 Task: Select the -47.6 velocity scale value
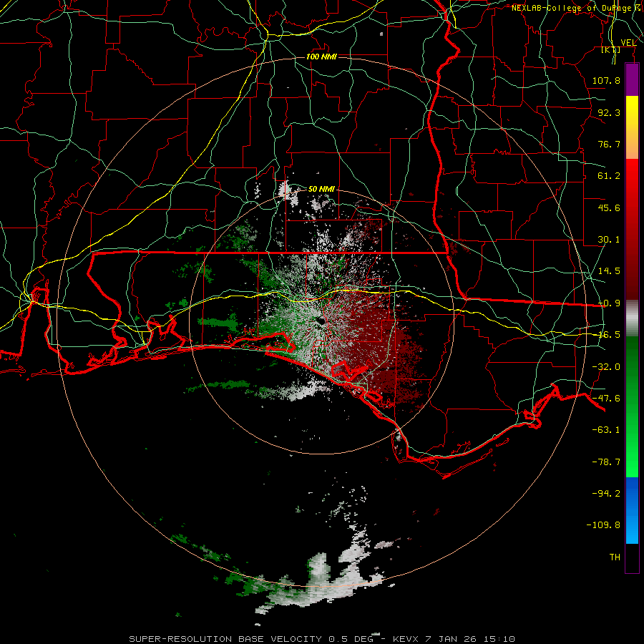[606, 399]
